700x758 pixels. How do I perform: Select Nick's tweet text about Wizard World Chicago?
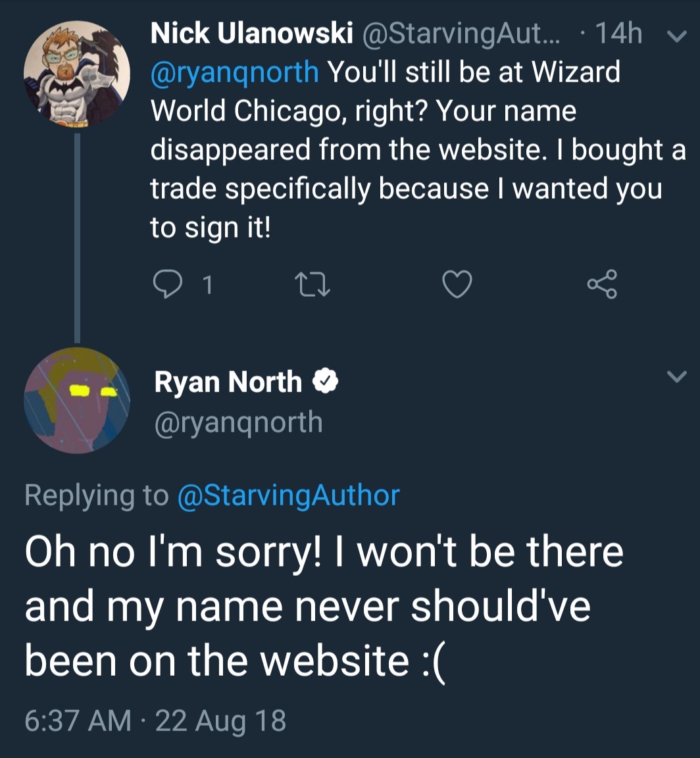pyautogui.click(x=408, y=150)
